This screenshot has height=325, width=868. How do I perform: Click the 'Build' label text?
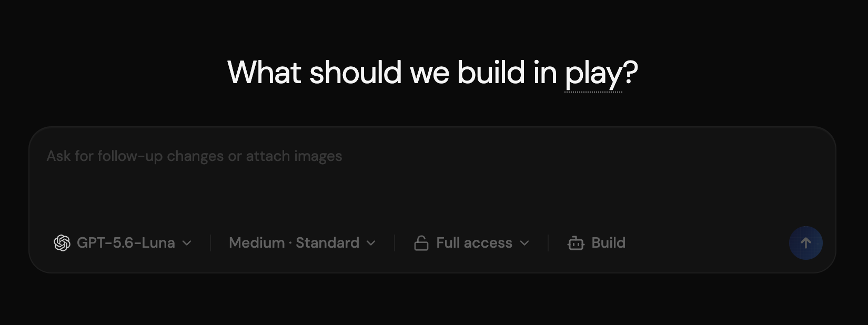pos(608,243)
